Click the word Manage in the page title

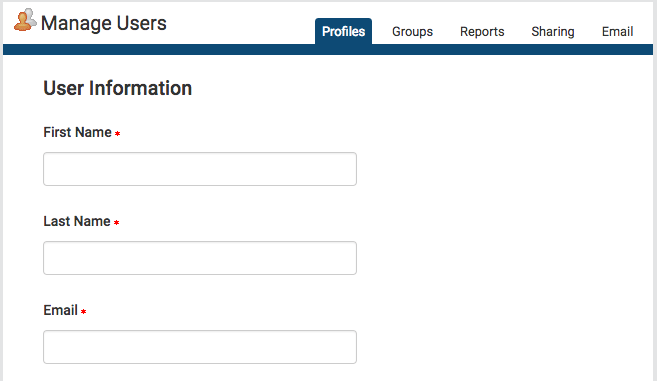click(76, 23)
